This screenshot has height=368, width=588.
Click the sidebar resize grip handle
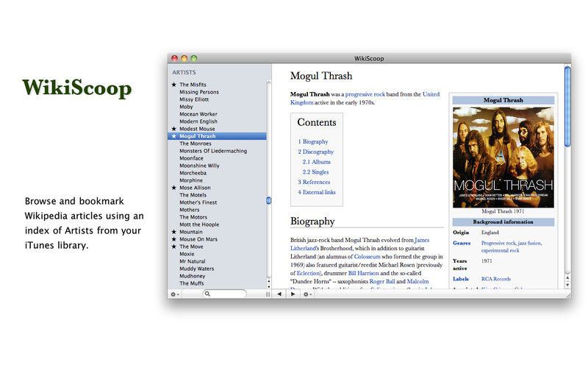(268, 294)
